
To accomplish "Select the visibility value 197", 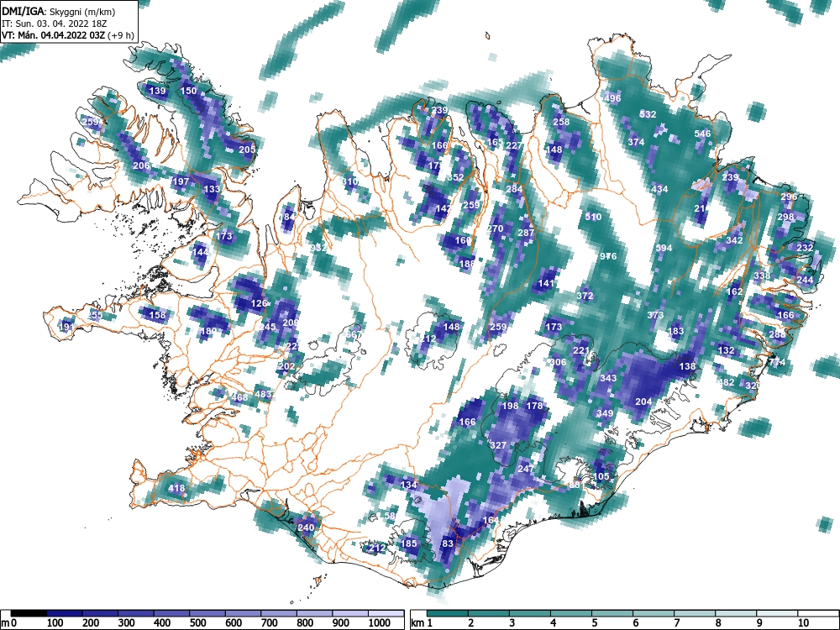I will point(181,181).
